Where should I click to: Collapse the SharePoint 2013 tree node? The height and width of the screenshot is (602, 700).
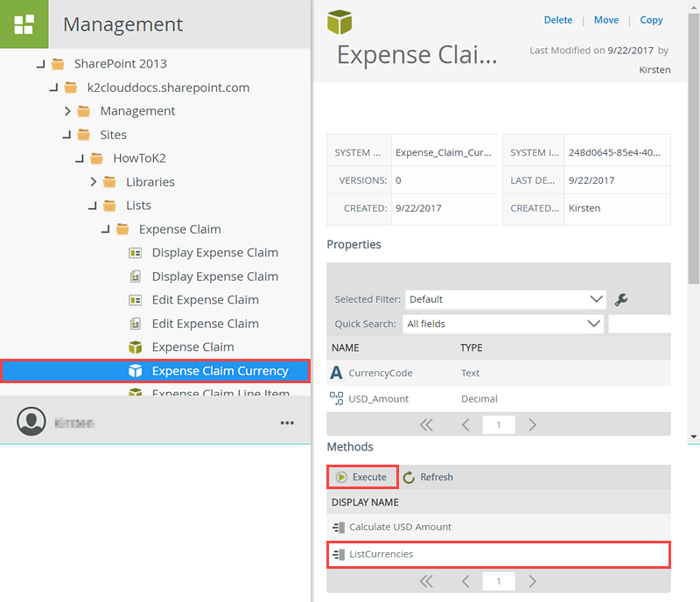tap(40, 64)
